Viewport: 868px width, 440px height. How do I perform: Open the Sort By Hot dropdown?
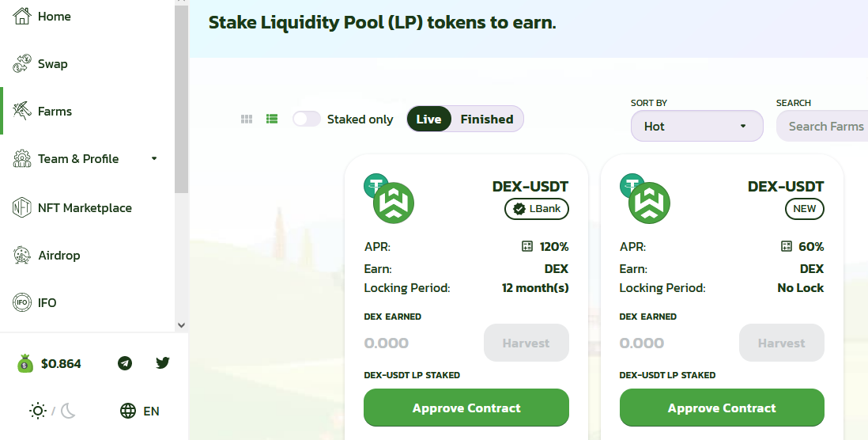click(x=697, y=127)
